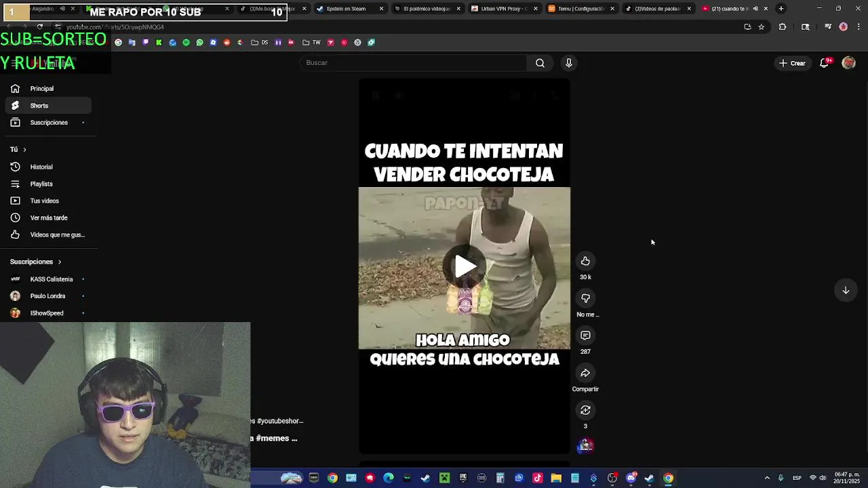This screenshot has height=488, width=868.
Task: Click the Crear button
Action: [792, 63]
